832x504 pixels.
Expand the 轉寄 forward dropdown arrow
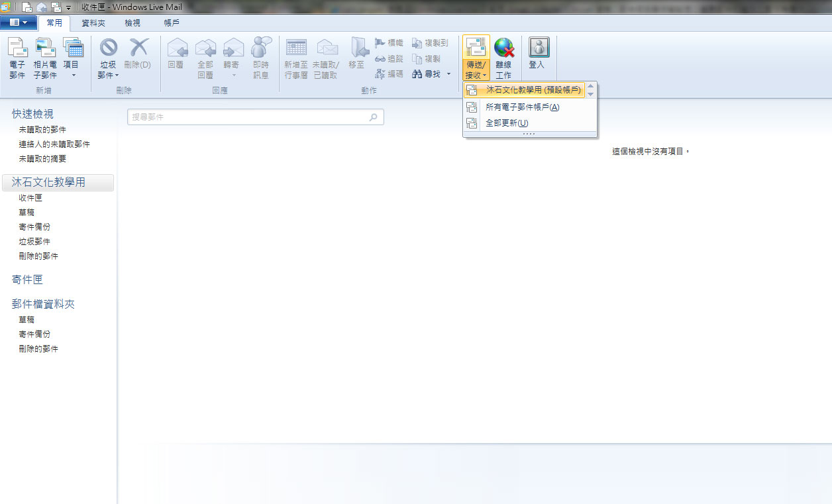(234, 76)
